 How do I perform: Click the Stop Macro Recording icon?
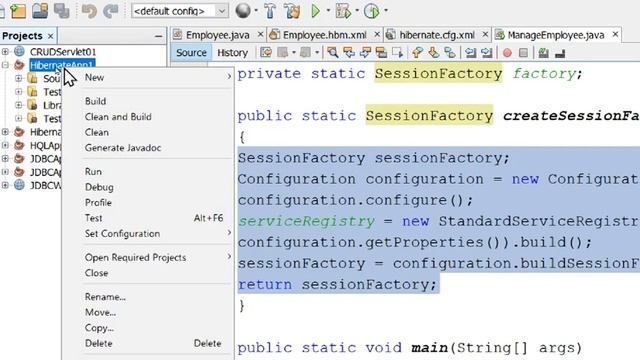tap(523, 53)
